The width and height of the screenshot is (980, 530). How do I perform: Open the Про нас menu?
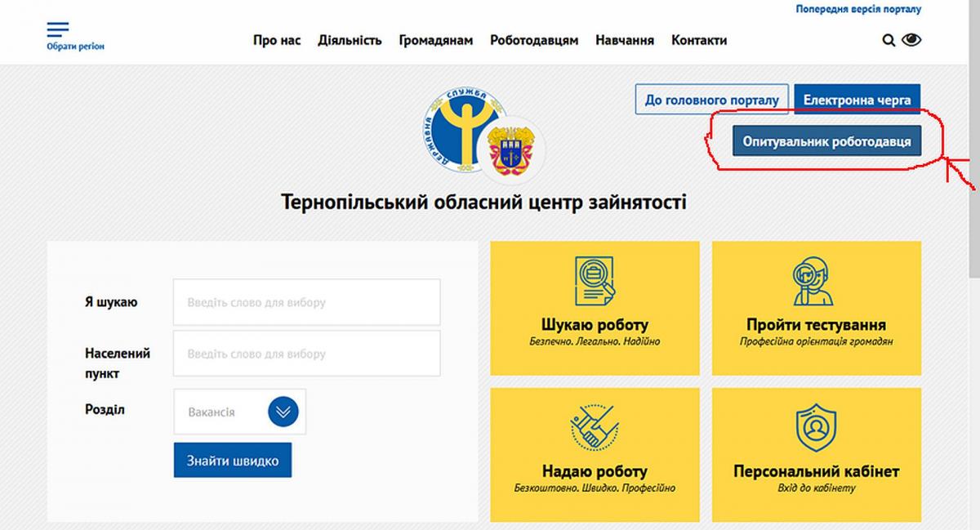tap(277, 40)
